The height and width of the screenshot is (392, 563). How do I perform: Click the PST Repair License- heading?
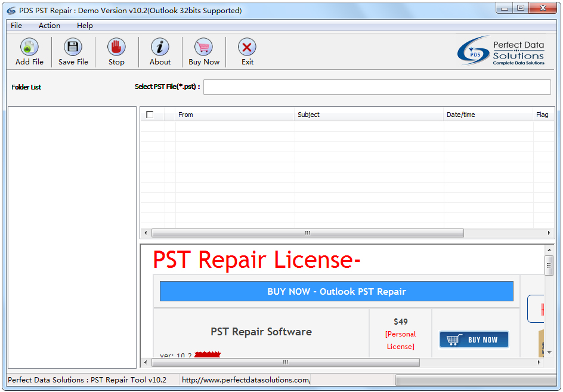coord(256,260)
